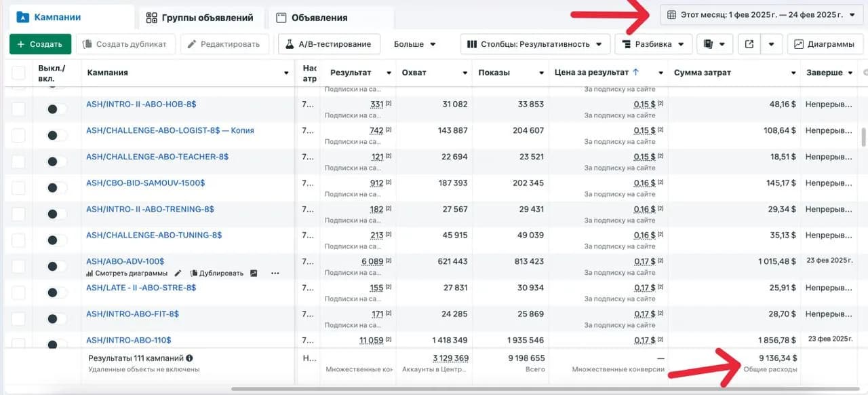The width and height of the screenshot is (868, 395).
Task: Open the reports icon dropdown in toolbar
Action: [x=714, y=44]
